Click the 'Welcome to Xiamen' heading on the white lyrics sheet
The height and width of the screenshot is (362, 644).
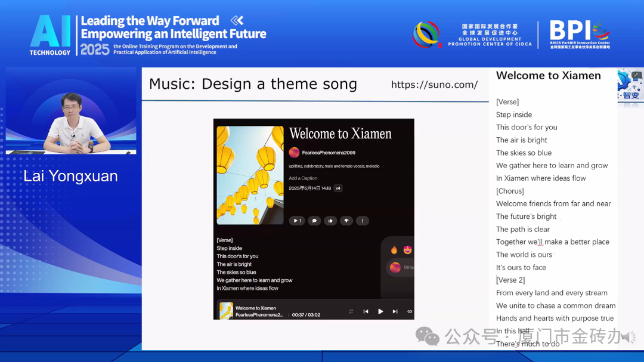[x=549, y=76]
